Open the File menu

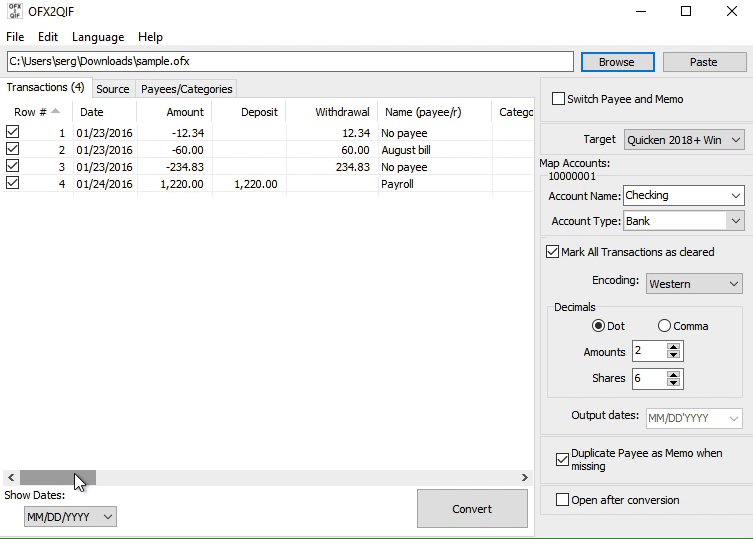coord(15,37)
